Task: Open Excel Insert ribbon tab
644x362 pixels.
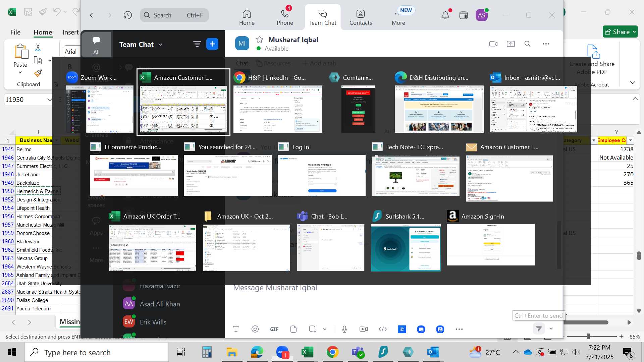Action: click(70, 32)
